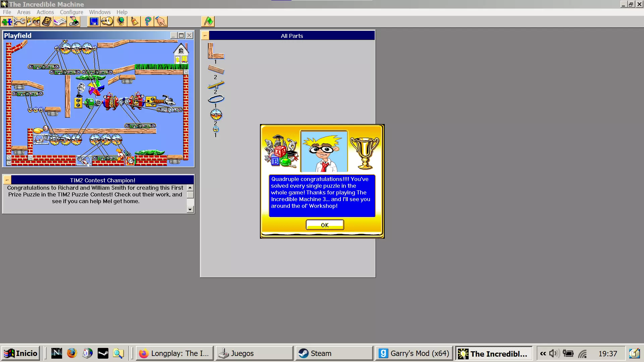Open the Help menu
The height and width of the screenshot is (362, 644).
122,12
